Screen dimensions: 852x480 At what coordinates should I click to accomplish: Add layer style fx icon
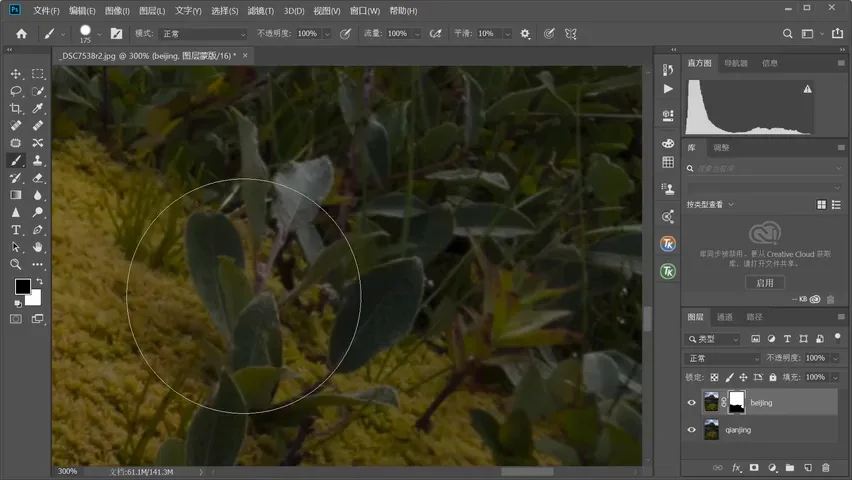pos(736,467)
